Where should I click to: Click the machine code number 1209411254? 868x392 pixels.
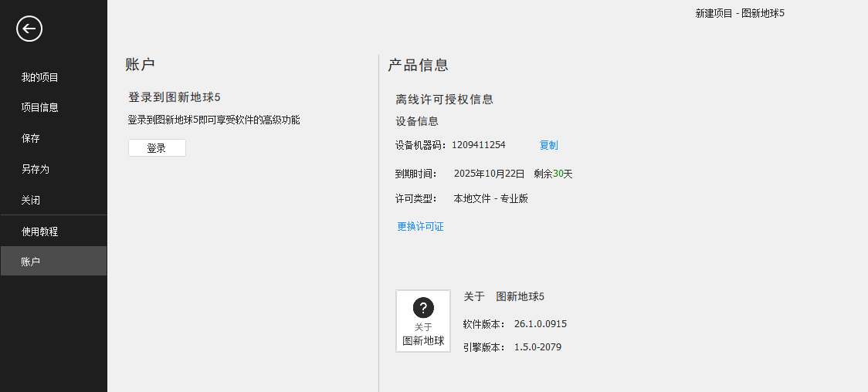[479, 145]
